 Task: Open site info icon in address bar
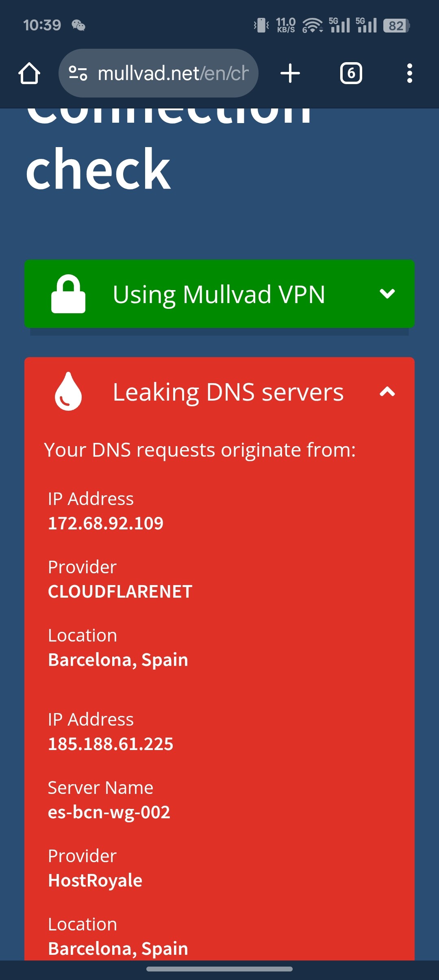pos(78,74)
